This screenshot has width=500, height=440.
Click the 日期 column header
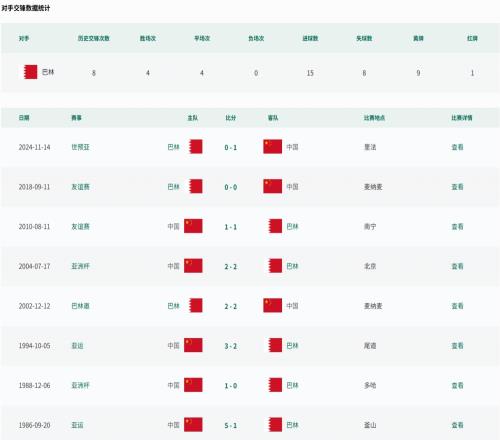tap(24, 118)
